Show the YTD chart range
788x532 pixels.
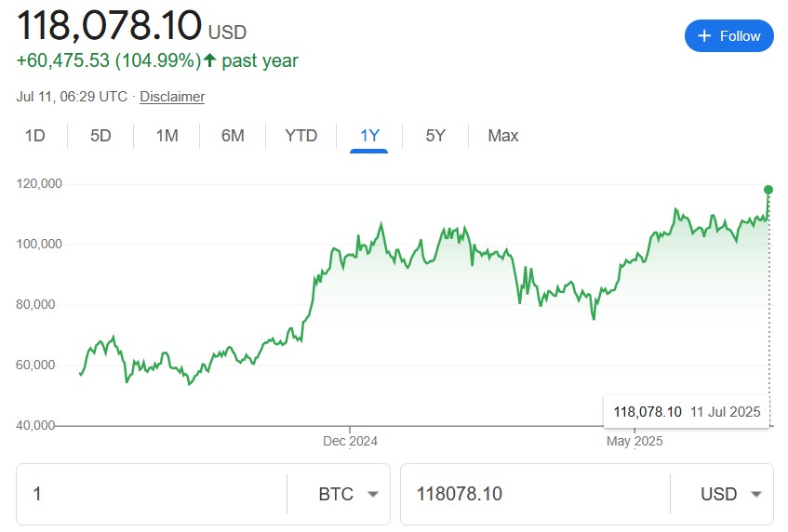click(301, 136)
